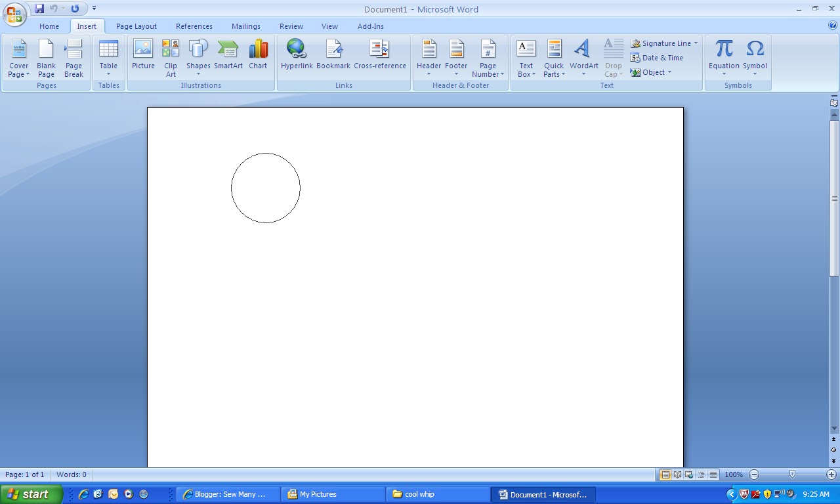Viewport: 840px width, 504px height.
Task: Expand the Customize Quick Access Toolbar arrow
Action: click(x=94, y=9)
